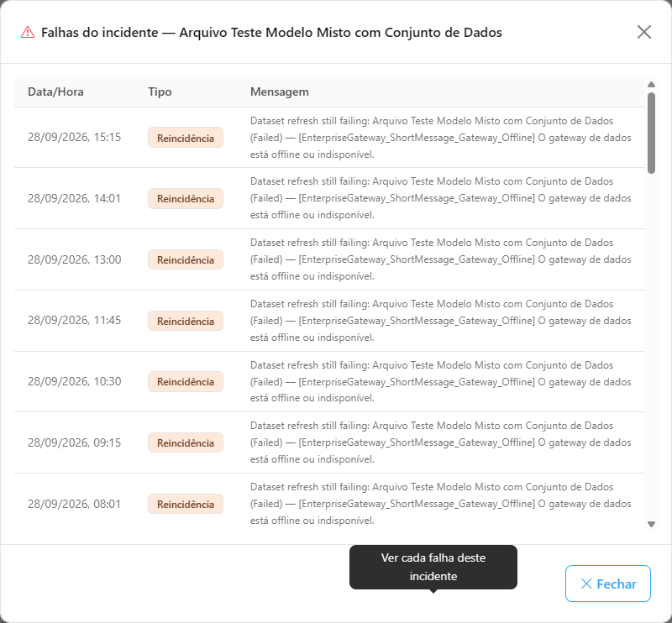The image size is (672, 623).
Task: Click the Reincidência badge at 08:01
Action: pyautogui.click(x=186, y=504)
